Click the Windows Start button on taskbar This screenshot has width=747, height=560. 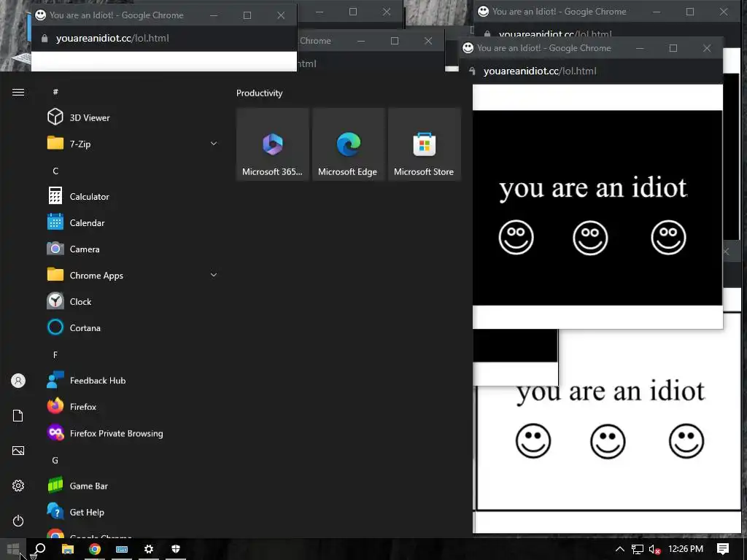(x=13, y=549)
